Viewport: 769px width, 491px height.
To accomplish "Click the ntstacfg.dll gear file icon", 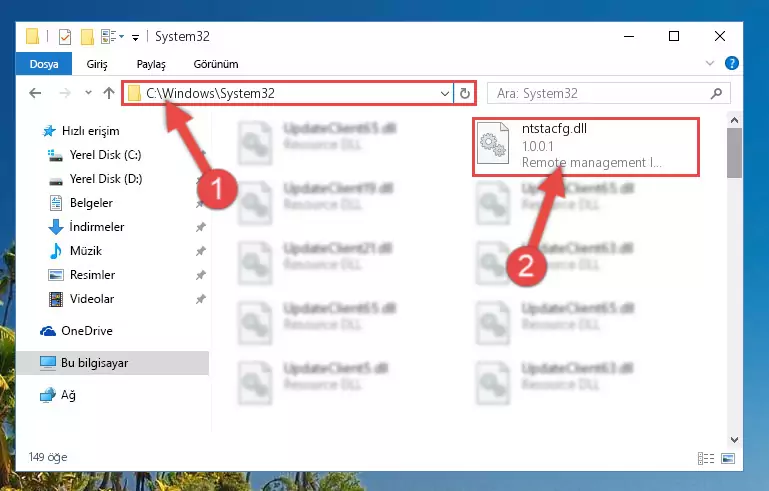I will coord(493,144).
